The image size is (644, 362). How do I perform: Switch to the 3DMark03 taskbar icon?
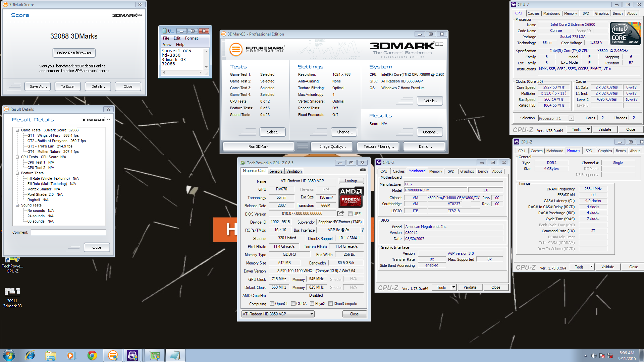(x=113, y=355)
